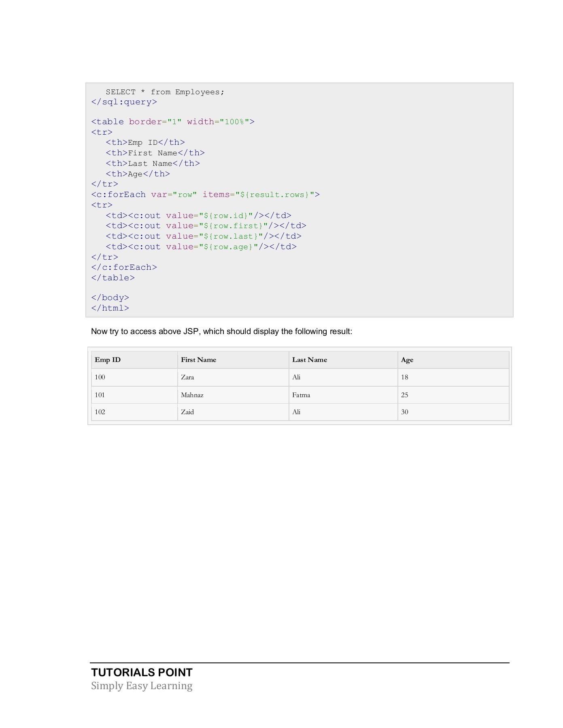Click the Zaid first name cell
The image size is (563, 728).
tap(187, 412)
